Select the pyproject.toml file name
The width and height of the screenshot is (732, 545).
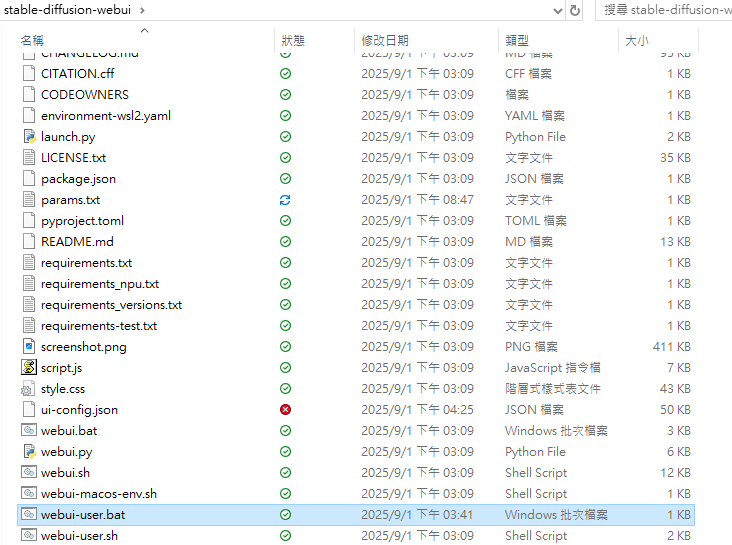(x=83, y=221)
